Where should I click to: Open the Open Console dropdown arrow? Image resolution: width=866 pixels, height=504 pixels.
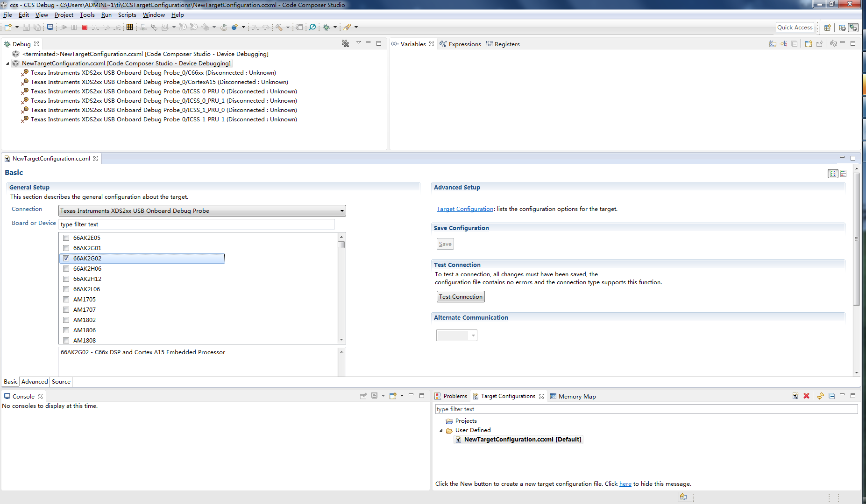pyautogui.click(x=402, y=396)
